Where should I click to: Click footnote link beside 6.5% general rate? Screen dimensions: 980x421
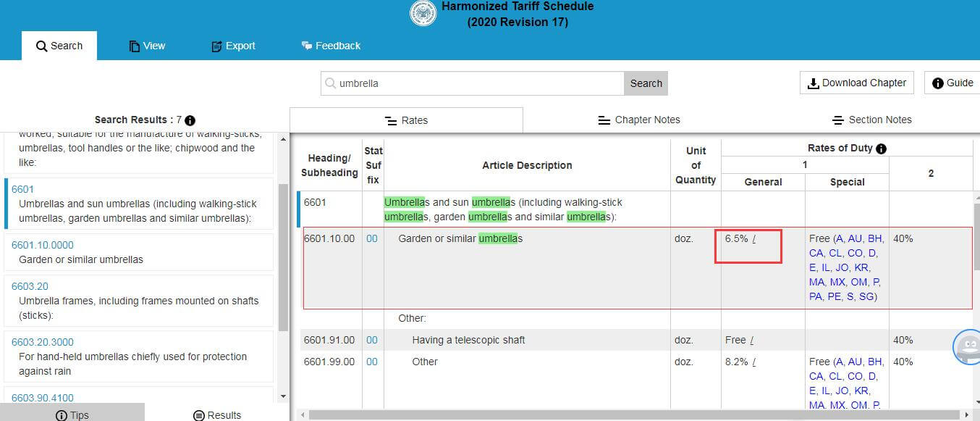pyautogui.click(x=753, y=239)
